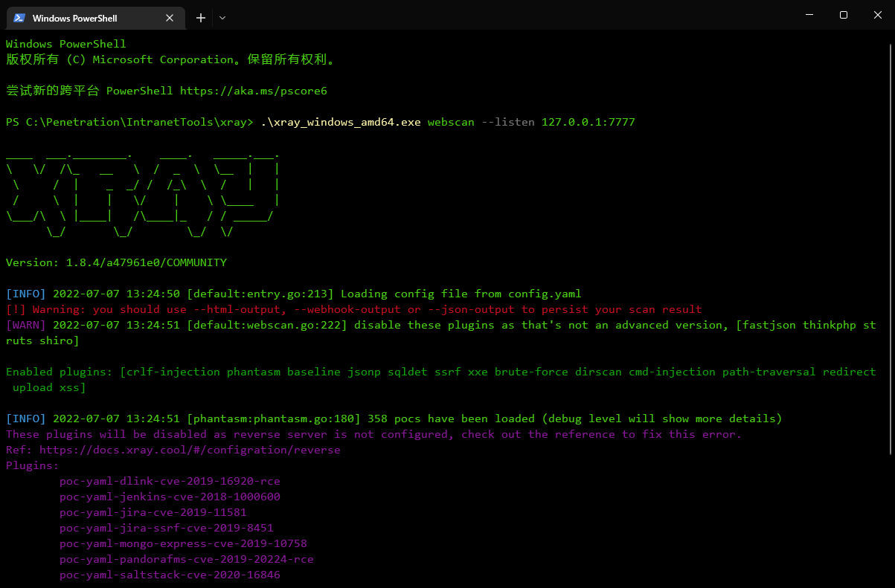
Task: Click the docs.xray.cool reverse reference URL
Action: pyautogui.click(x=190, y=450)
